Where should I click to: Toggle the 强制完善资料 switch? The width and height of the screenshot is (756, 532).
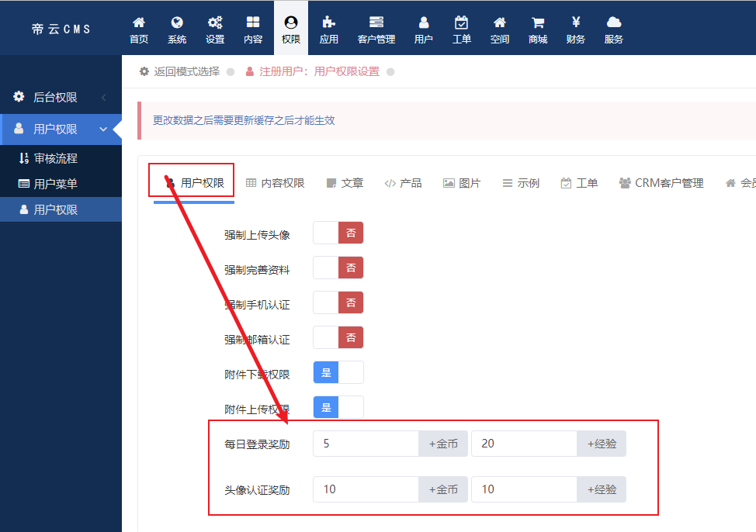(338, 268)
